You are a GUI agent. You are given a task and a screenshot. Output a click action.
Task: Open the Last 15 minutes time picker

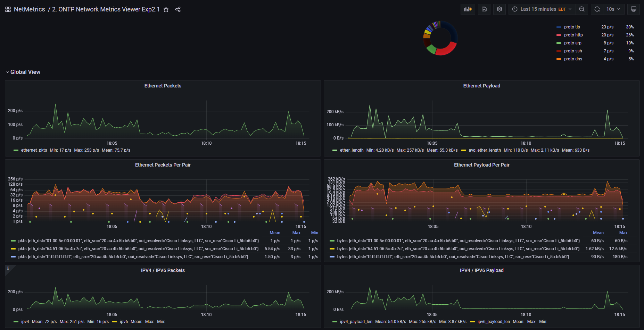tap(542, 9)
